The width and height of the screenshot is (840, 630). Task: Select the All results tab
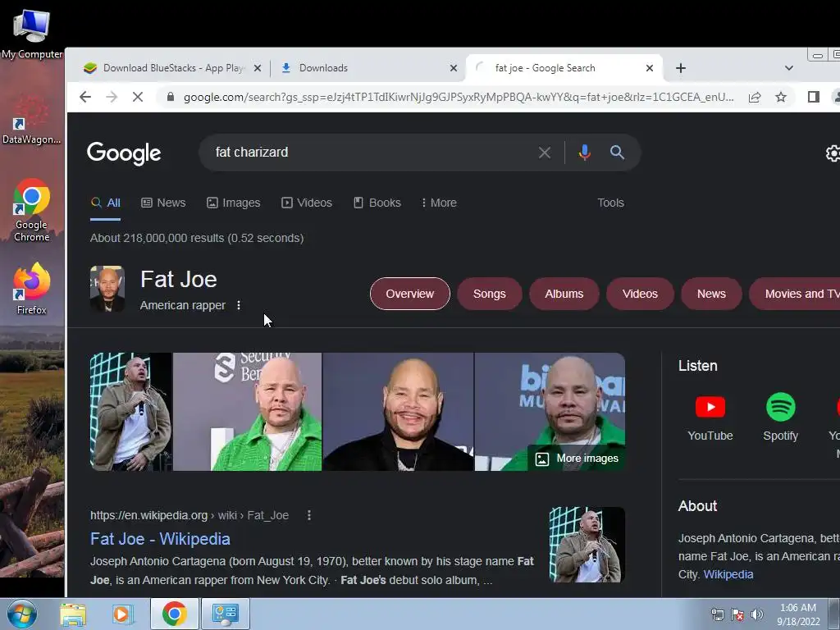point(106,203)
